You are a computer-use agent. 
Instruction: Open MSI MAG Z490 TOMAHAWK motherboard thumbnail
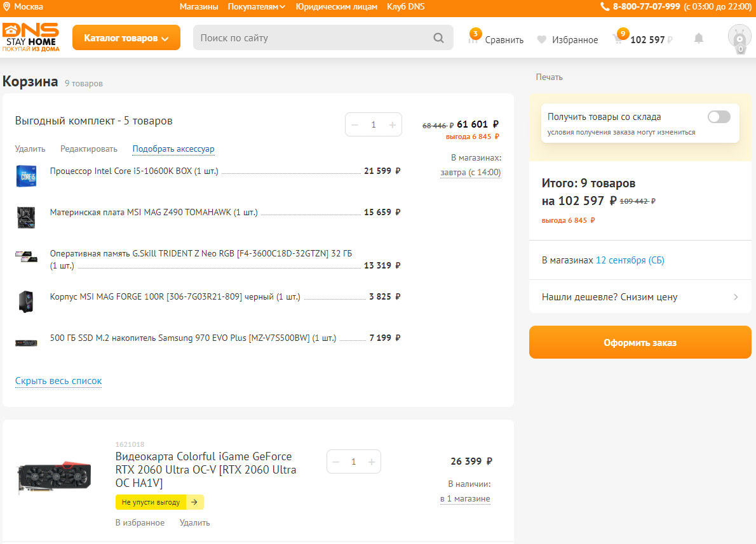(26, 217)
